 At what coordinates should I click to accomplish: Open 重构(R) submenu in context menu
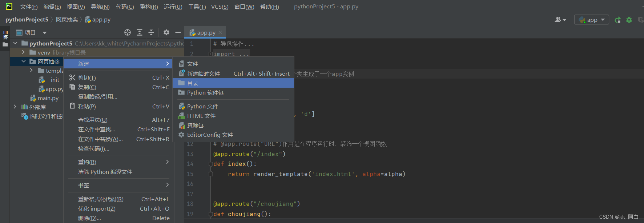point(118,162)
